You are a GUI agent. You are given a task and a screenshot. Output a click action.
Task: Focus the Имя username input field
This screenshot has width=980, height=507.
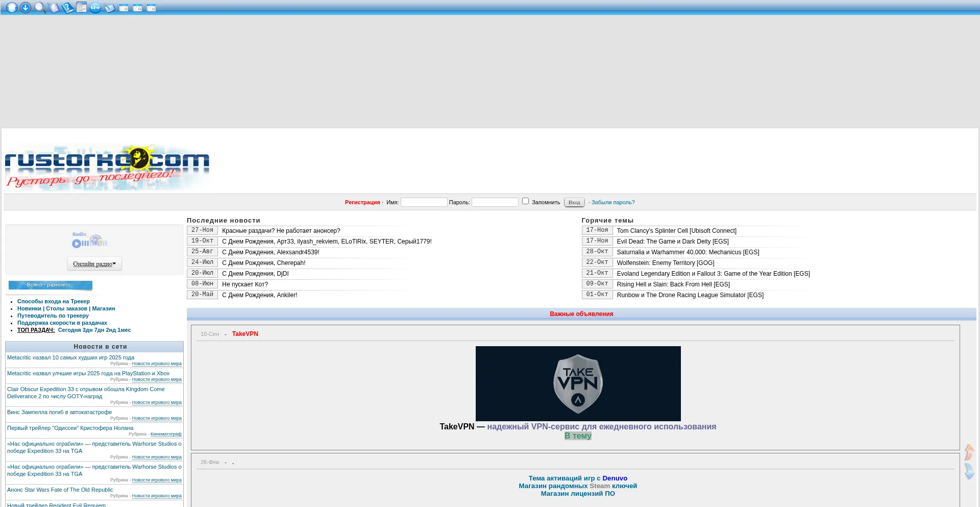424,203
